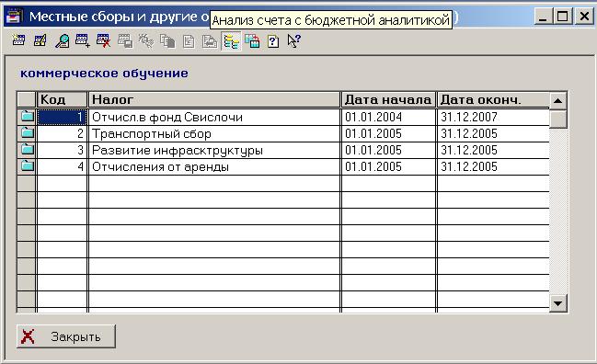This screenshot has width=597, height=364.
Task: Open account analysis with budget analytics
Action: pyautogui.click(x=231, y=41)
